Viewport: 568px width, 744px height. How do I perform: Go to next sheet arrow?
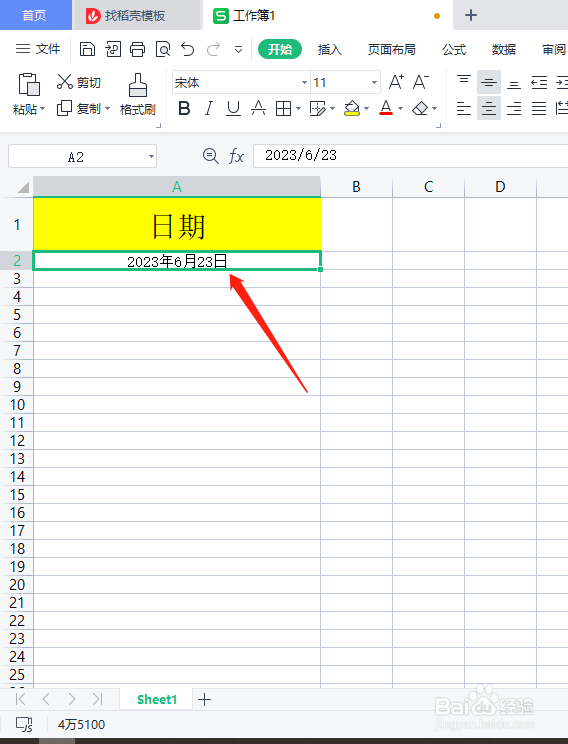coord(72,699)
